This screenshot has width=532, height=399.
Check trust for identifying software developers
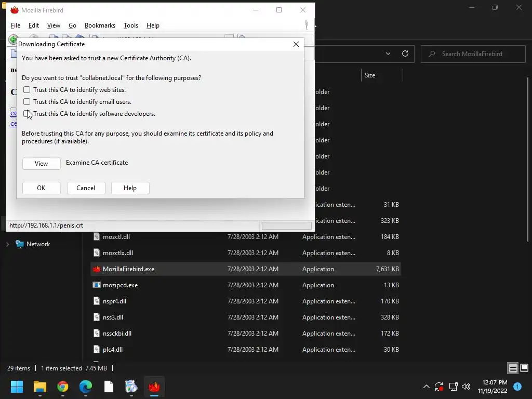pyautogui.click(x=27, y=114)
